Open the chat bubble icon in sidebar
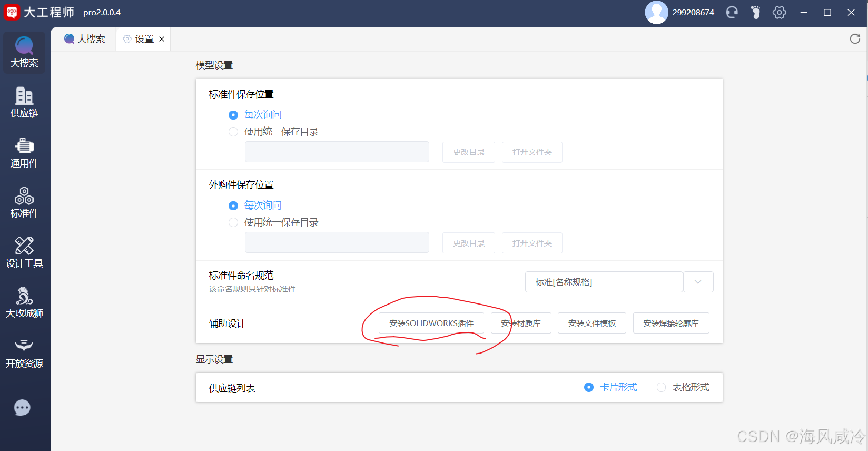The height and width of the screenshot is (451, 868). (x=22, y=408)
